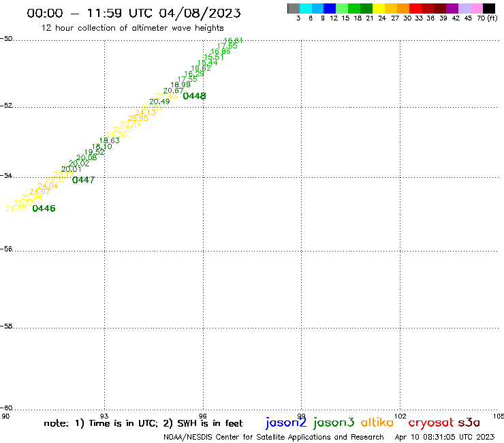Screen dimensions: 504x443
Task: Click the wave height value 18.63
Action: (109, 140)
